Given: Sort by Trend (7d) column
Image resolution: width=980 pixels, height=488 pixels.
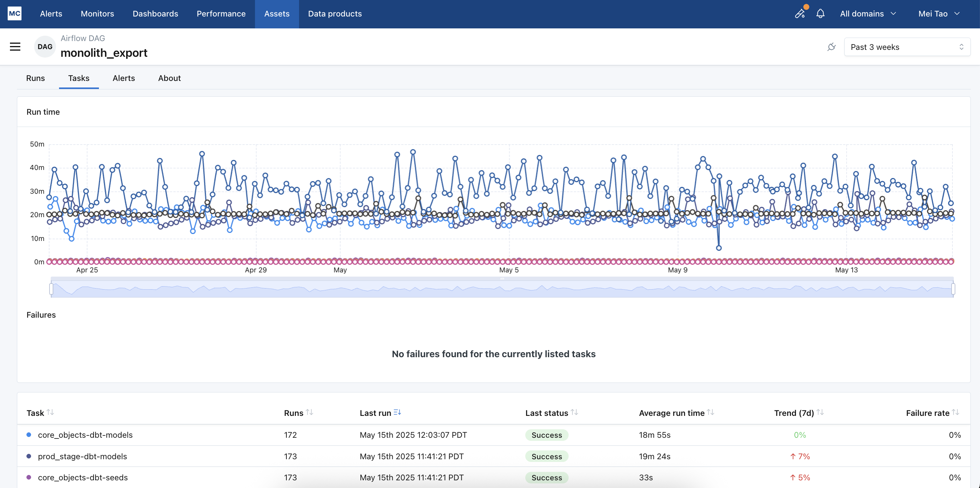Looking at the screenshot, I should [x=820, y=412].
